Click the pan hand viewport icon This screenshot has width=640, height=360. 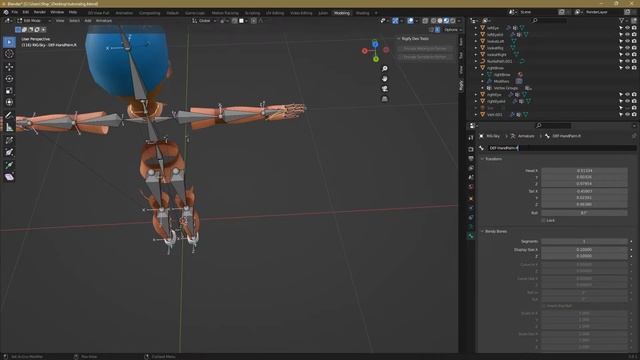click(x=384, y=78)
